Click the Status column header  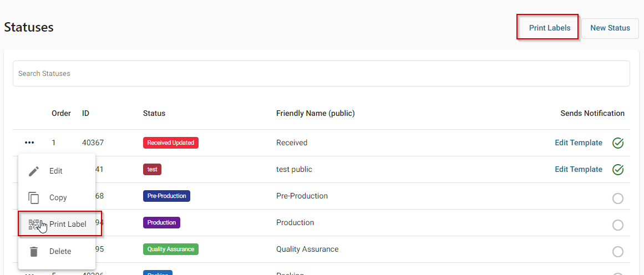point(154,113)
